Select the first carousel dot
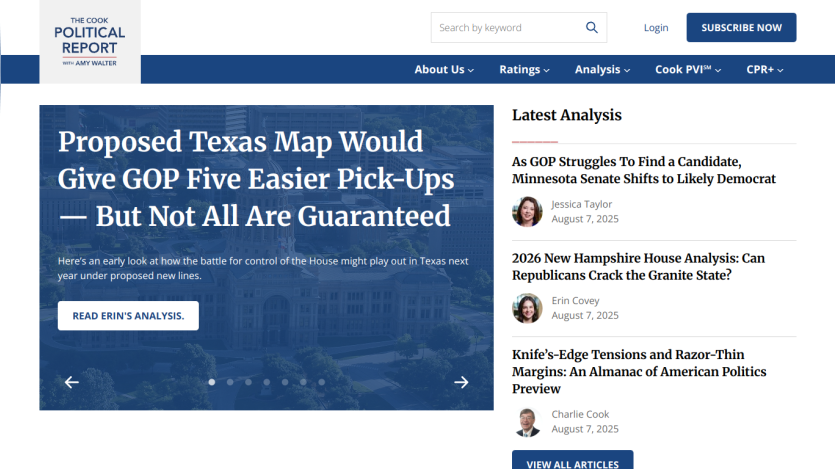 coord(212,382)
